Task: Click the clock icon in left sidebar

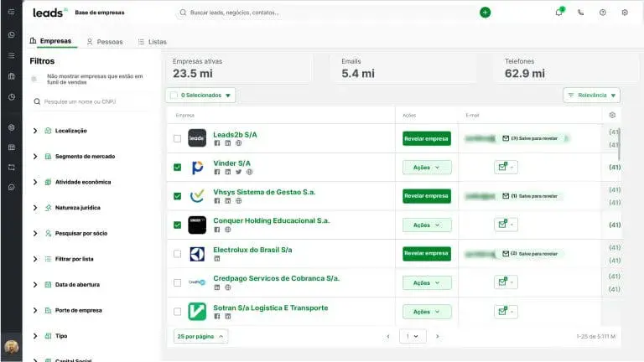Action: [12, 97]
